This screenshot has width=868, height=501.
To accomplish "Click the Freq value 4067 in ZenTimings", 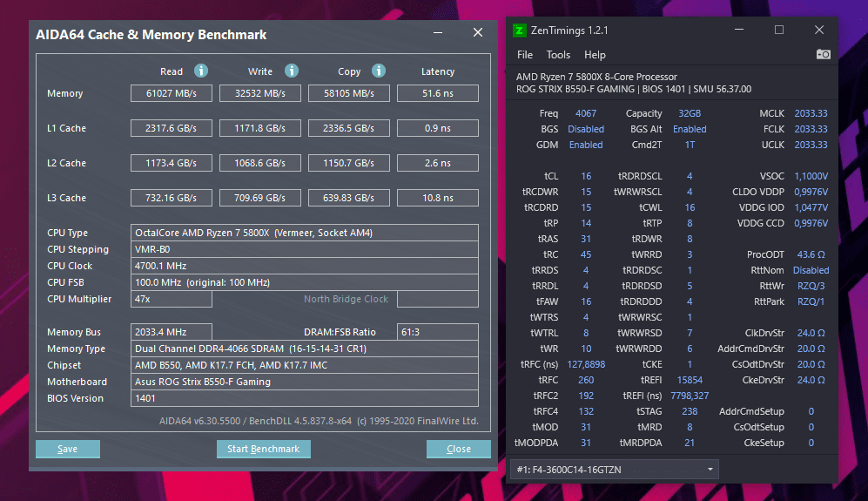I will 586,113.
